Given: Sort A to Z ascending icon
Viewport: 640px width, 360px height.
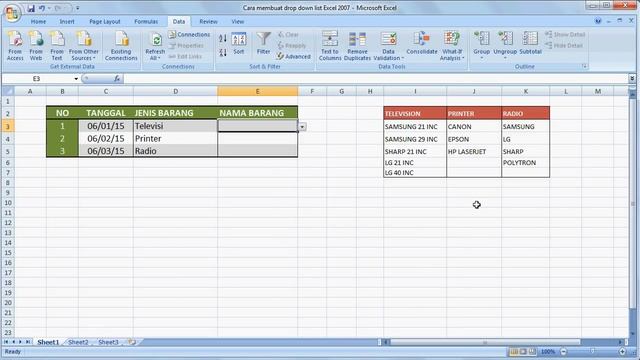Looking at the screenshot, I should (223, 39).
